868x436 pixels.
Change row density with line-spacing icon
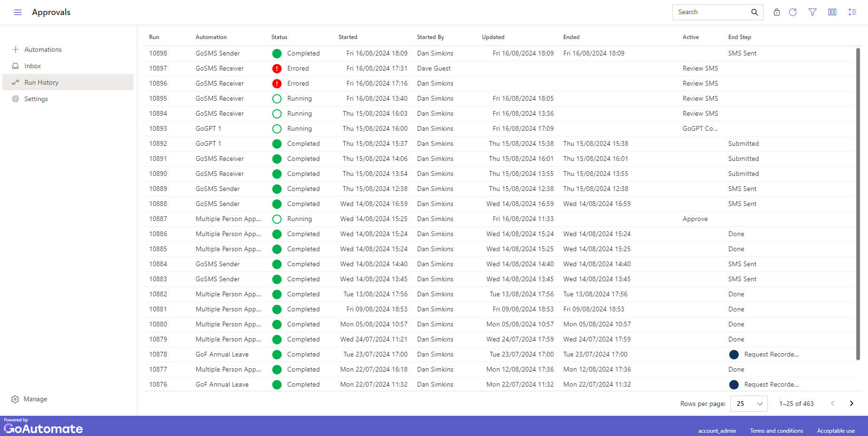pyautogui.click(x=852, y=12)
